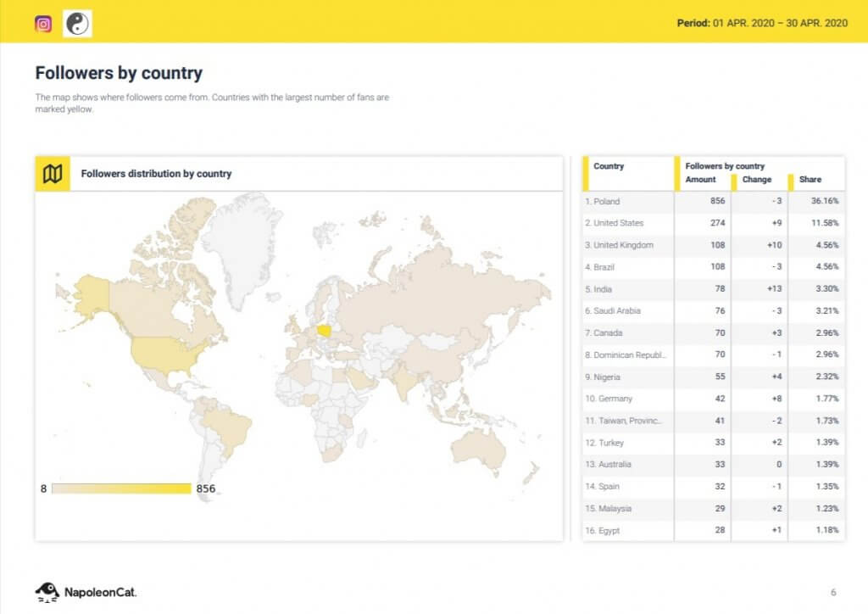Select the Country column header

pos(609,166)
